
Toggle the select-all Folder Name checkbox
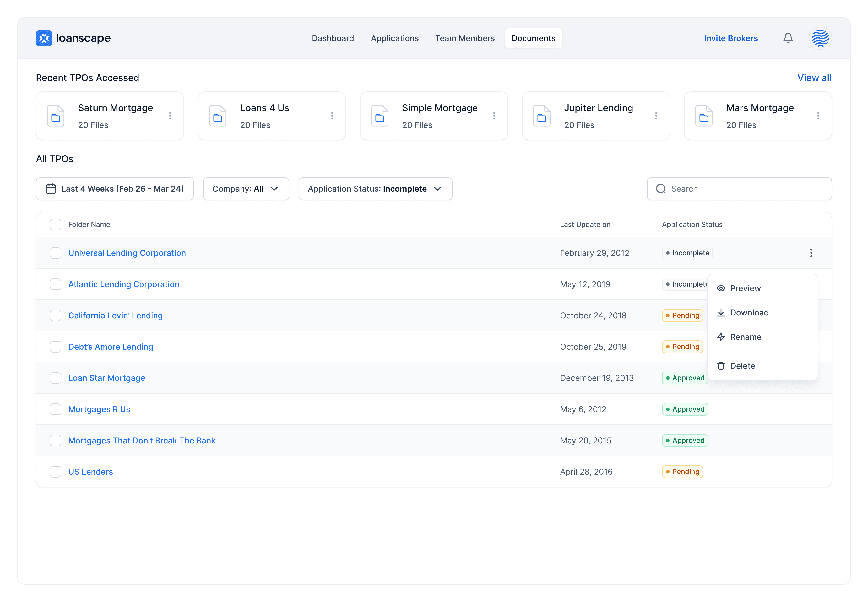pyautogui.click(x=55, y=224)
